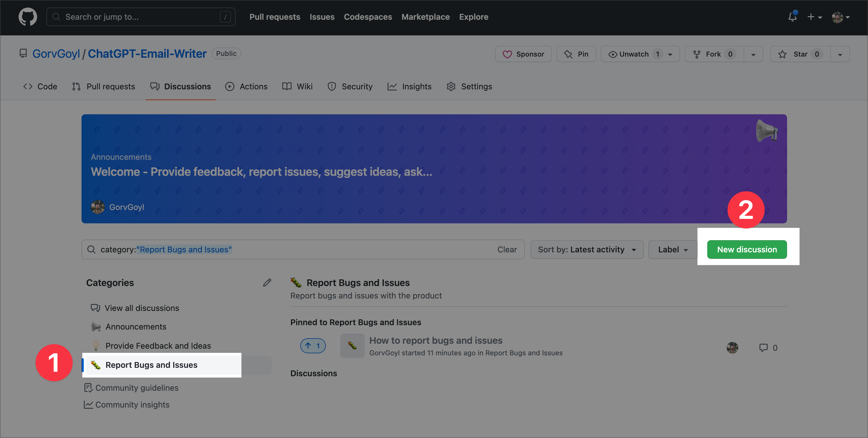Click GorvGoyl avatar in the banner
The height and width of the screenshot is (438, 868).
pos(98,207)
